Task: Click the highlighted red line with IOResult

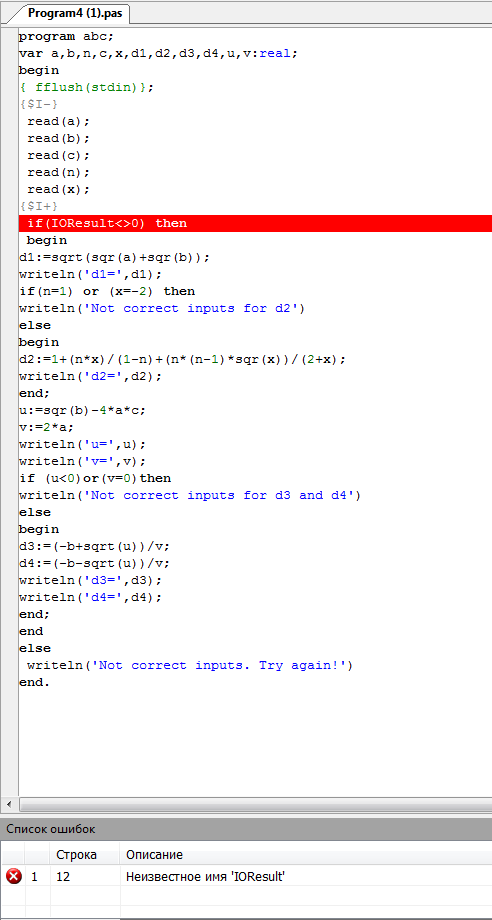Action: (x=256, y=224)
